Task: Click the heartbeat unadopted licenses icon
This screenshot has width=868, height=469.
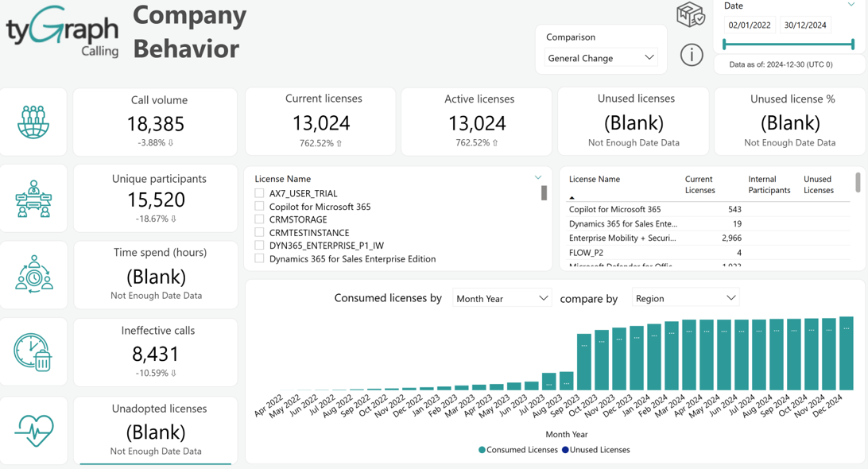Action: [33, 430]
